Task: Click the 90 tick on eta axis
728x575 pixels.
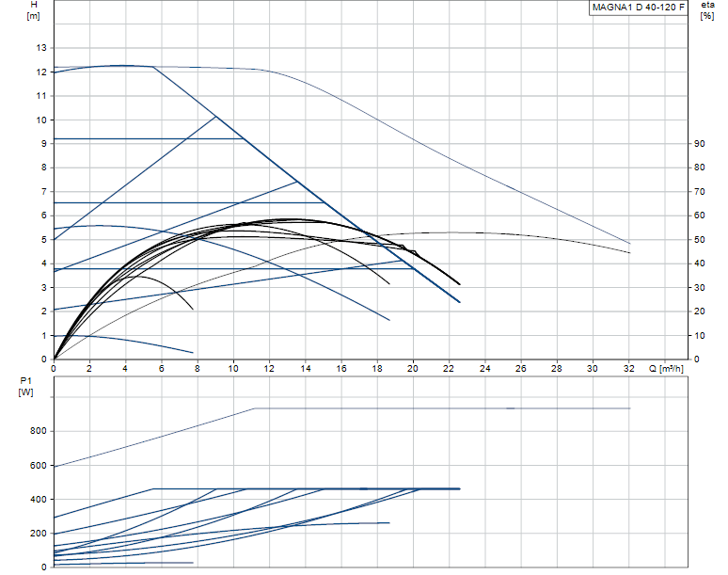Action: tap(699, 144)
